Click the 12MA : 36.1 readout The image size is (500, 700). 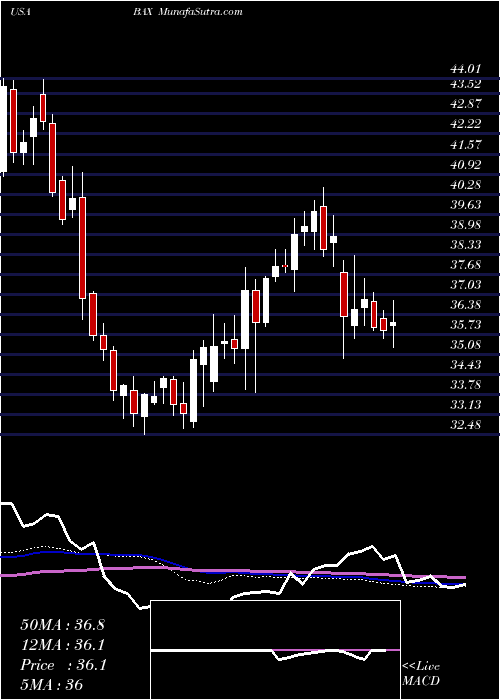[63, 645]
